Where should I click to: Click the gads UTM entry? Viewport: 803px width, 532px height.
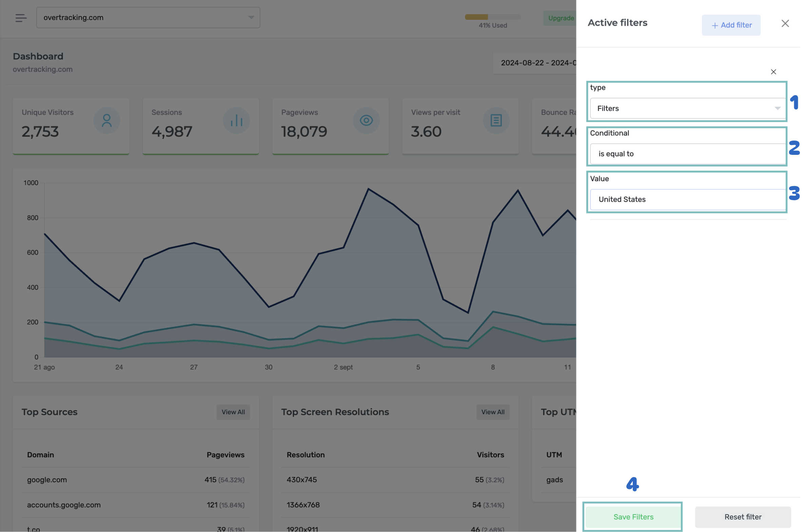click(554, 480)
